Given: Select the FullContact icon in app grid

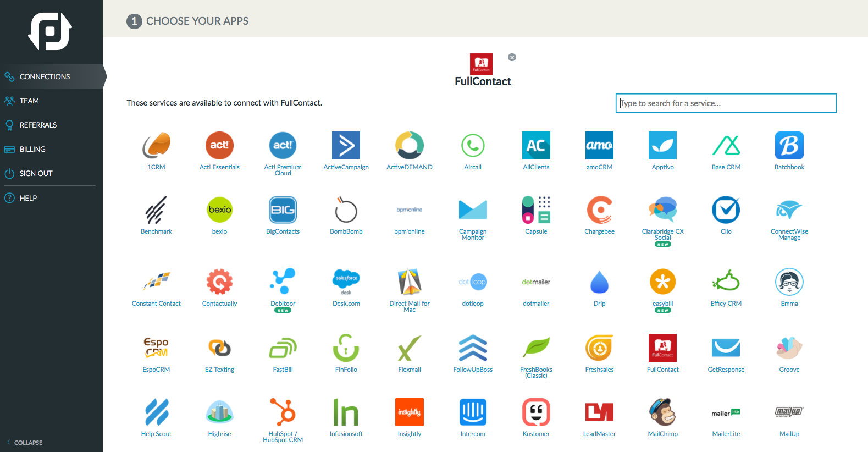Looking at the screenshot, I should click(662, 348).
